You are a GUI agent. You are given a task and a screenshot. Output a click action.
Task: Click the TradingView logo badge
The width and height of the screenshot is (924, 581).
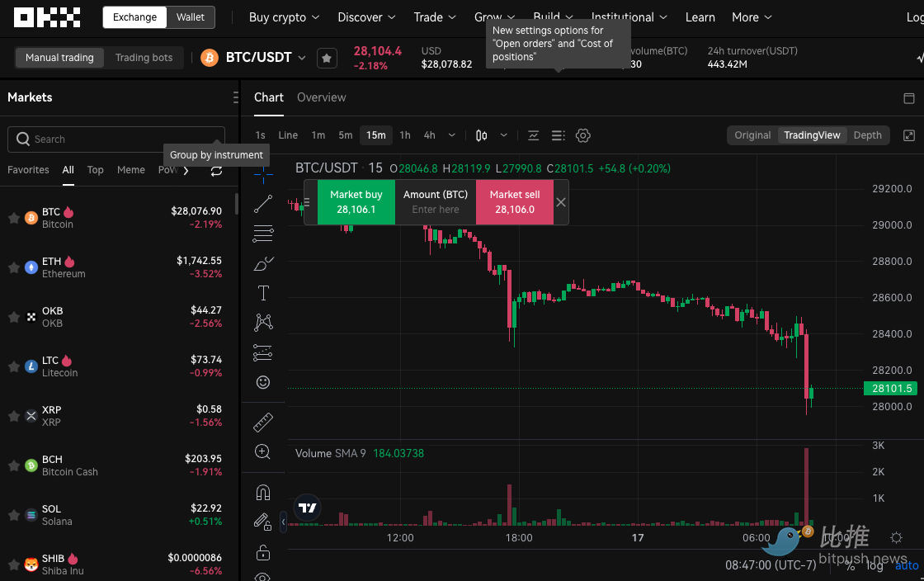tap(307, 508)
